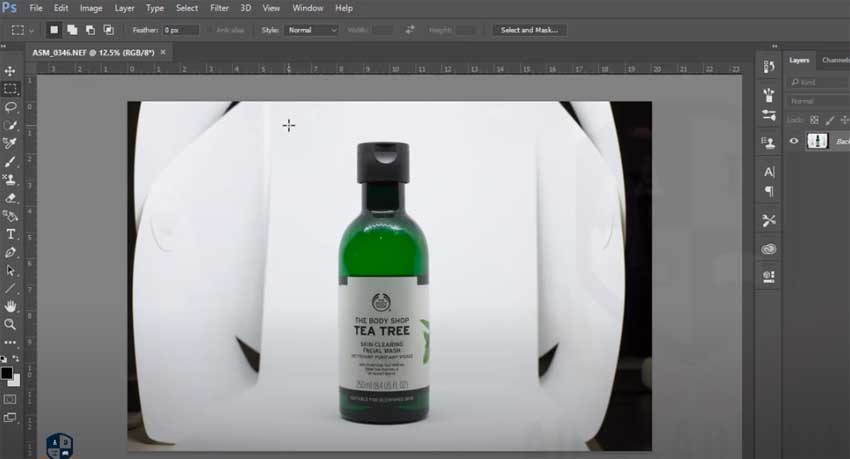Swap height and width values
The width and height of the screenshot is (850, 459).
(410, 30)
